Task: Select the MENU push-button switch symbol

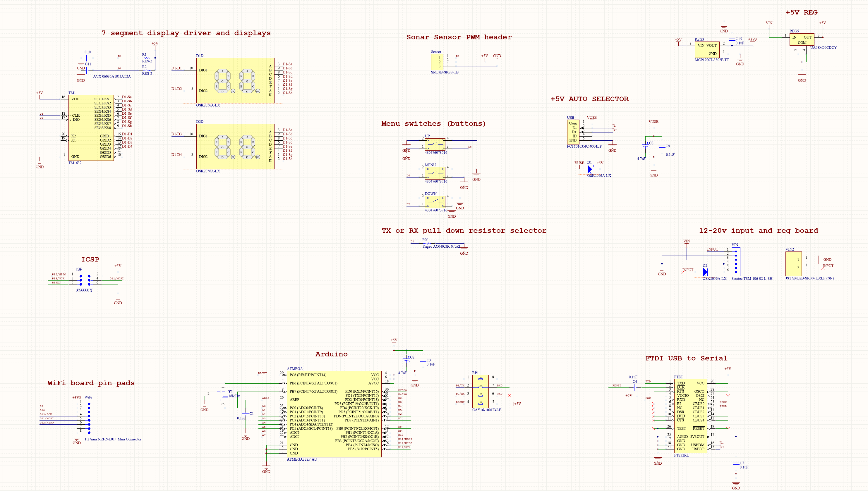Action: [x=435, y=173]
